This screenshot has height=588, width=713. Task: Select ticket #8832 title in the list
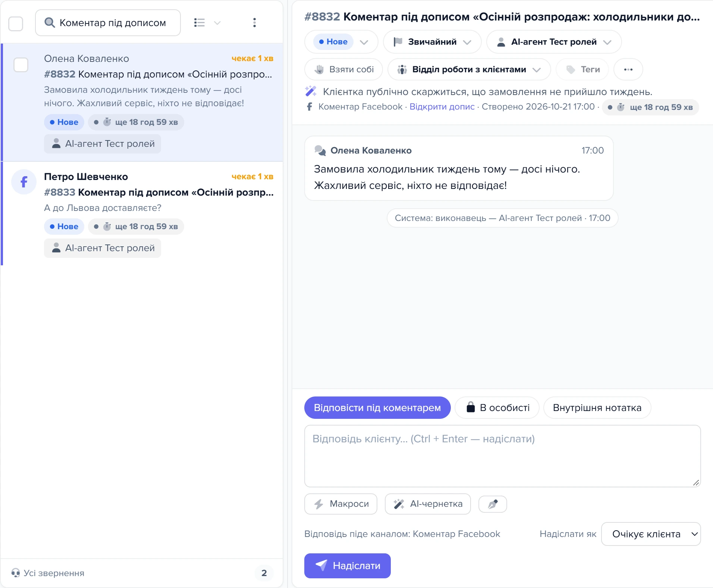(158, 74)
